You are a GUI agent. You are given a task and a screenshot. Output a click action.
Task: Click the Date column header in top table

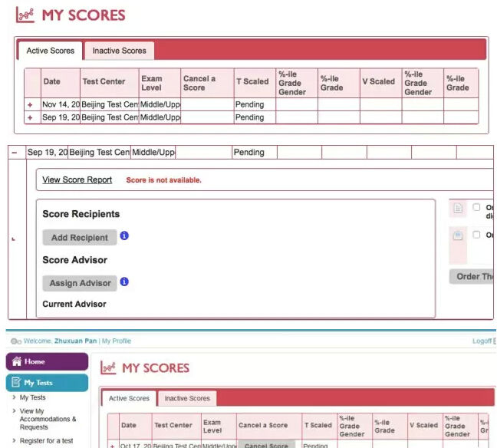coord(61,83)
